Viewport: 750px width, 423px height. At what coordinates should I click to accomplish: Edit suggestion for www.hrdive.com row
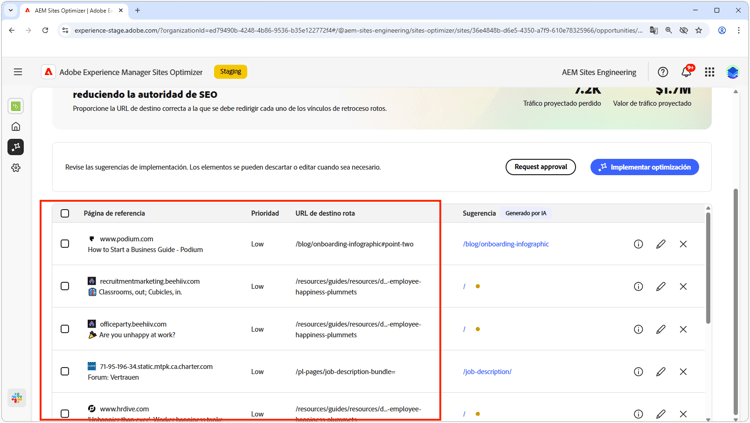pyautogui.click(x=661, y=414)
